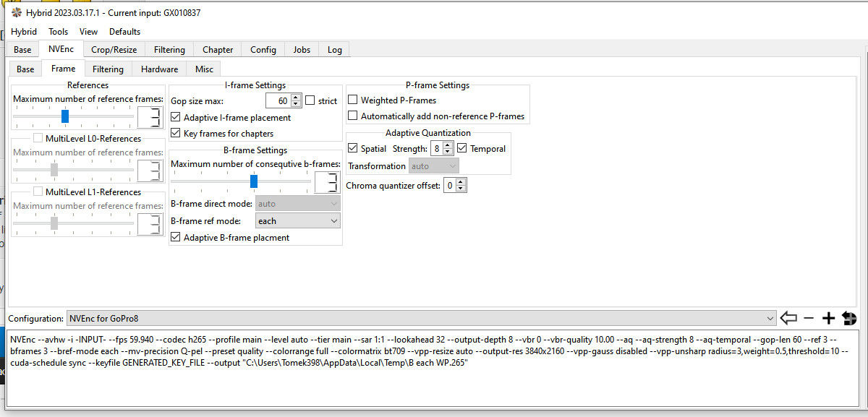Click the plus icon to add configuration

(x=829, y=318)
